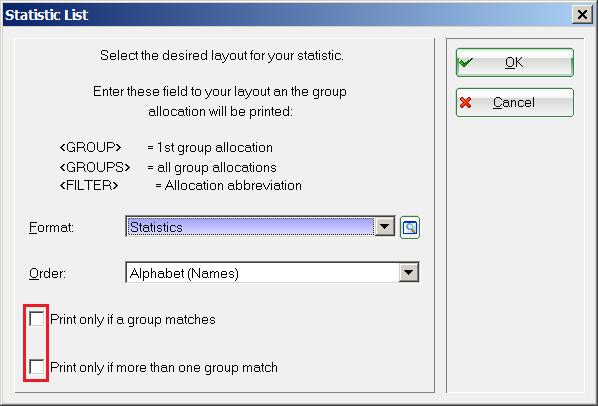Expand the Format dropdown arrow
598x406 pixels.
[x=384, y=227]
